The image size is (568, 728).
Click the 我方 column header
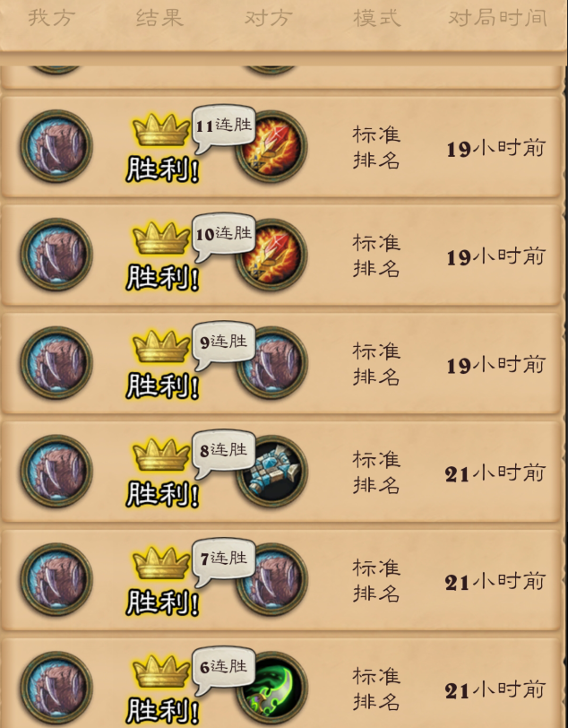(x=51, y=18)
